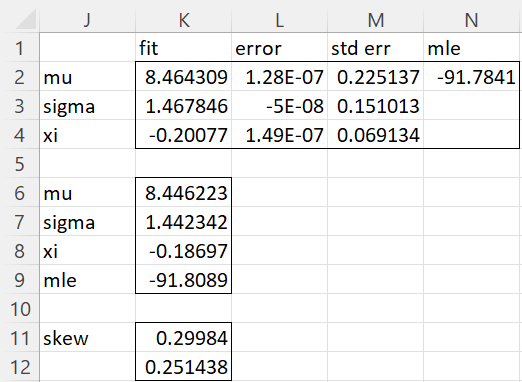This screenshot has height=382, width=522.
Task: Select row 11 header
Action: [19, 337]
